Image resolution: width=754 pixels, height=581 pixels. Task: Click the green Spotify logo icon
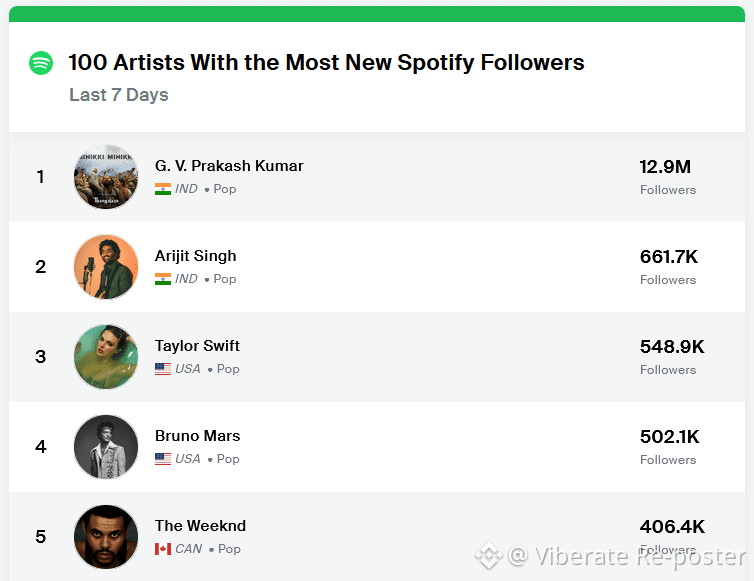pos(41,63)
